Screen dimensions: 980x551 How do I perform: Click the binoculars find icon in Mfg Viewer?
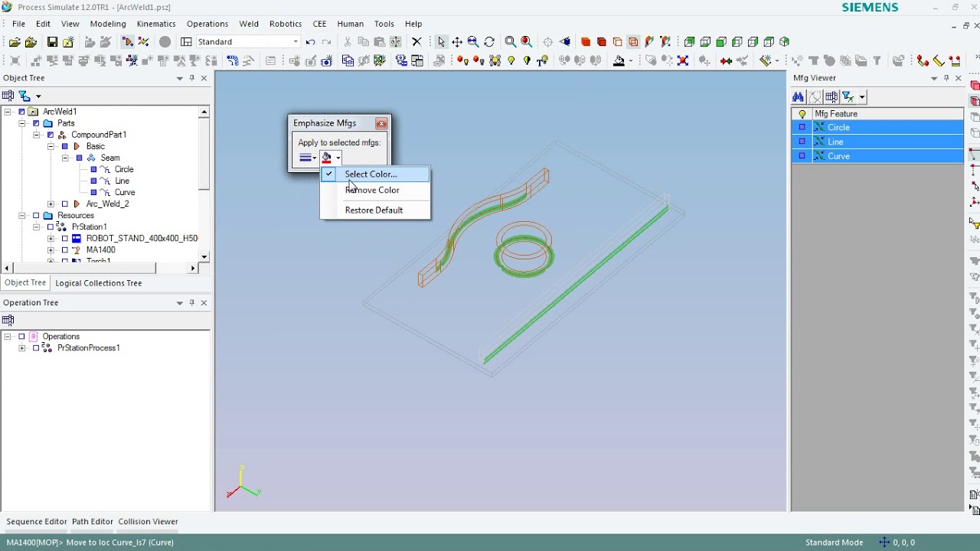click(798, 97)
